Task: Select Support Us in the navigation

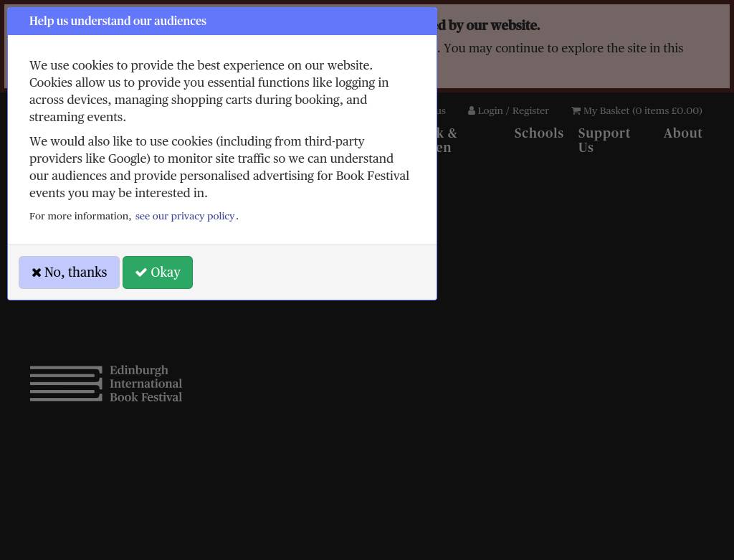Action: (604, 141)
